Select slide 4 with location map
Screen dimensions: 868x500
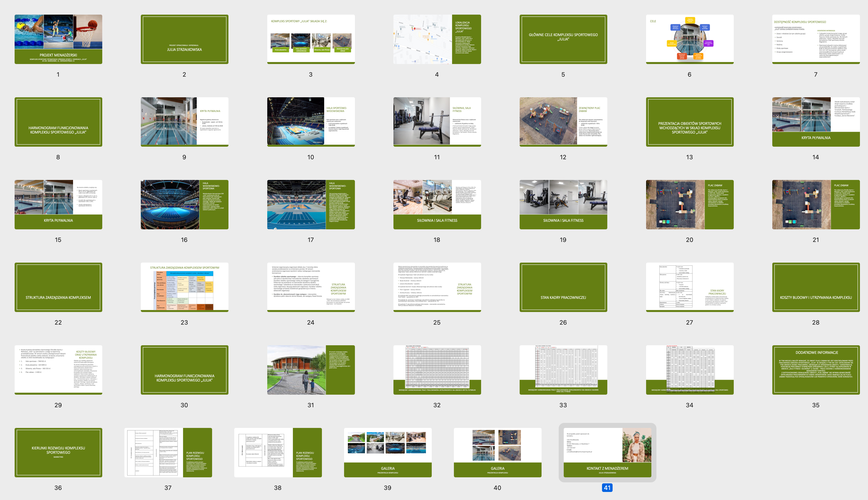point(437,39)
